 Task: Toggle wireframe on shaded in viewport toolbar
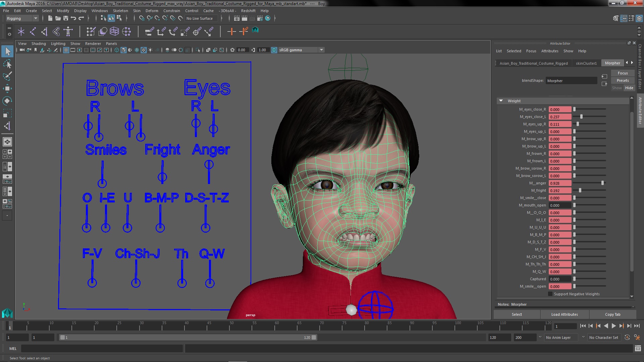[137, 50]
